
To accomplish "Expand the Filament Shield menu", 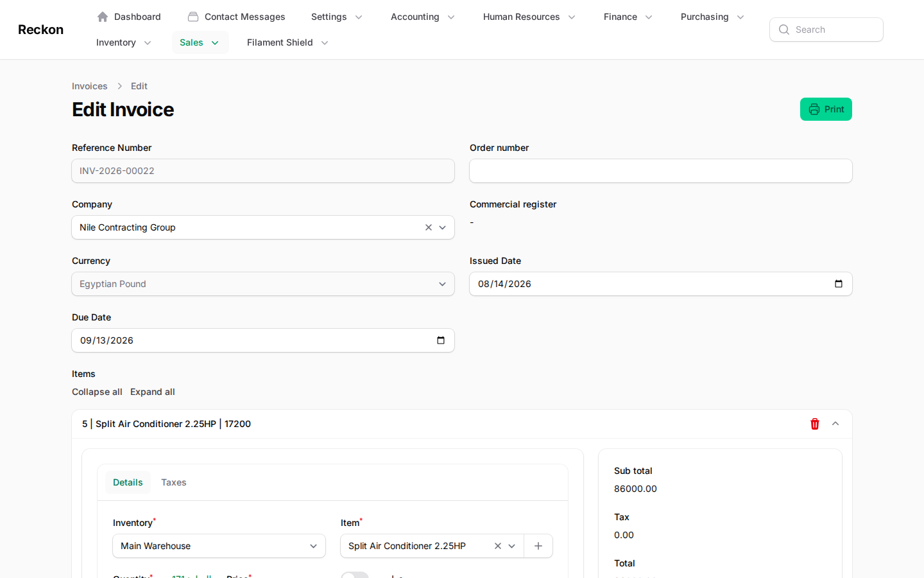I will (x=287, y=42).
